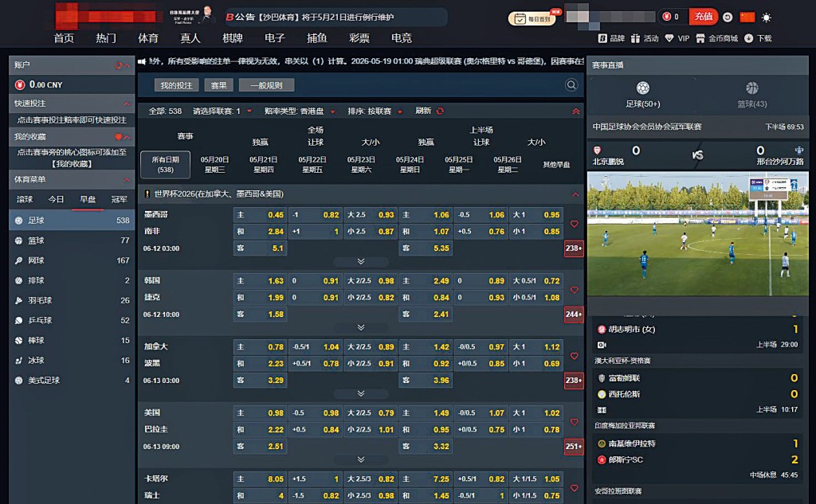
Task: Toggle the sun brightness theme icon
Action: point(766,18)
